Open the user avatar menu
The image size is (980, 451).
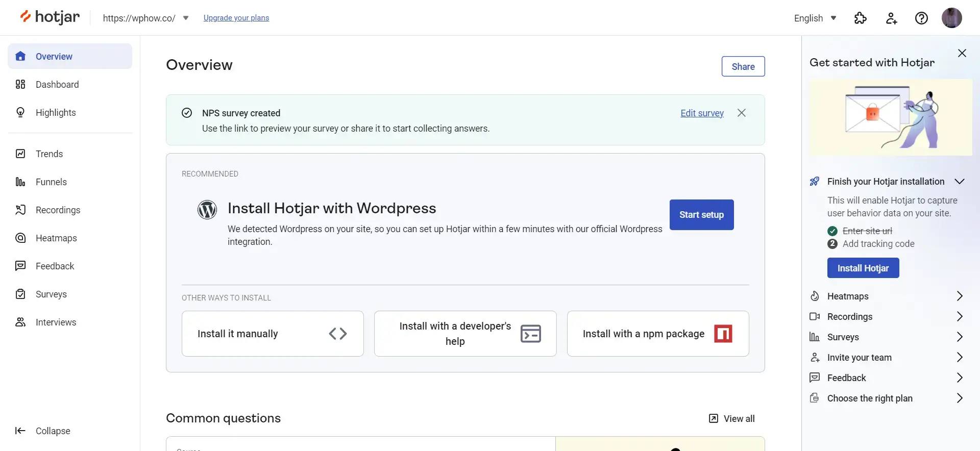(x=951, y=18)
